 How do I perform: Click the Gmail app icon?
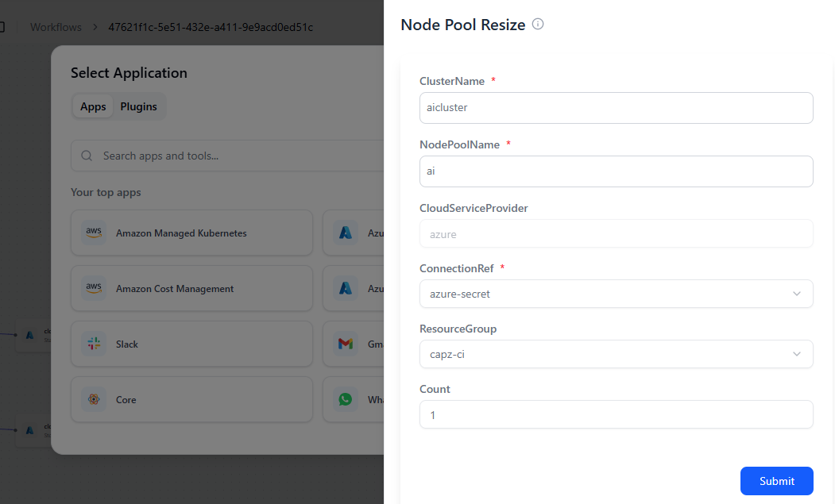(345, 344)
